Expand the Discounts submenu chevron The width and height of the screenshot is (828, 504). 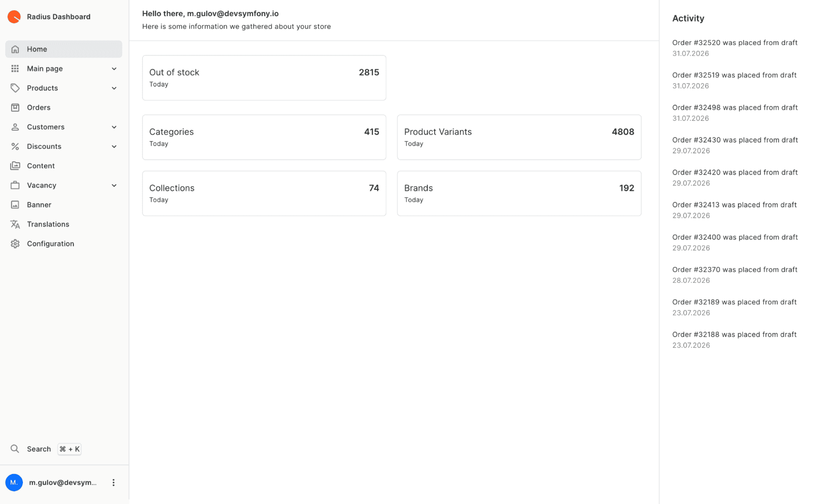coord(114,147)
